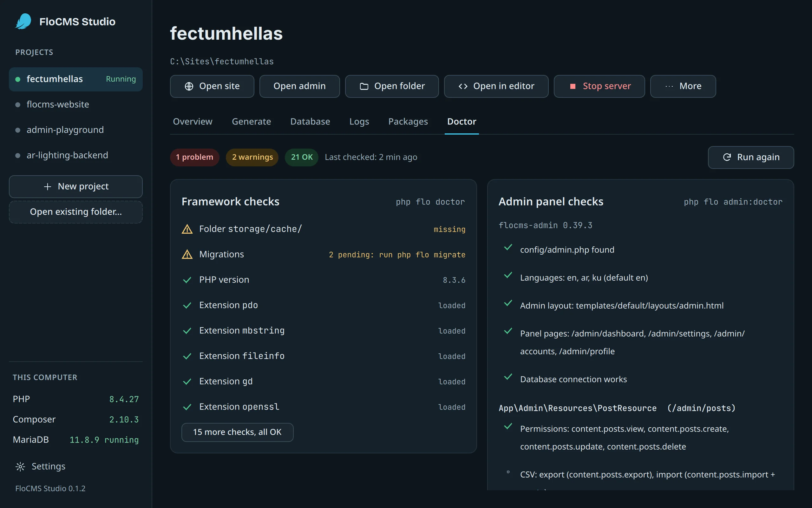The height and width of the screenshot is (508, 812).
Task: Click the refresh icon on Run again
Action: pos(727,157)
